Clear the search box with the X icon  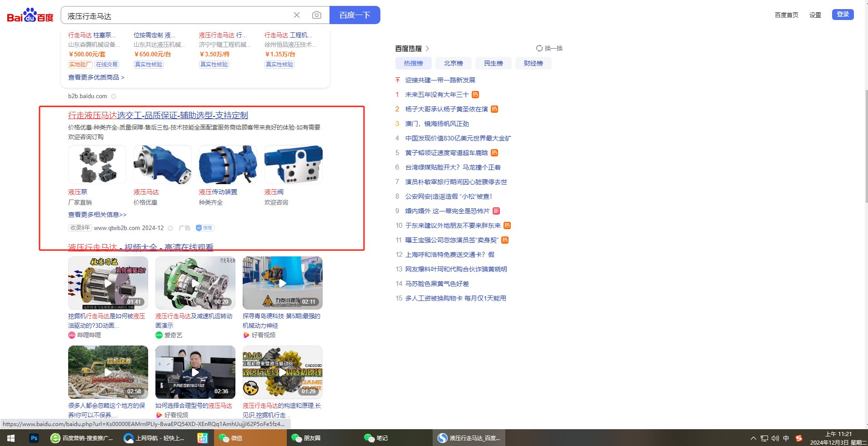click(x=297, y=15)
